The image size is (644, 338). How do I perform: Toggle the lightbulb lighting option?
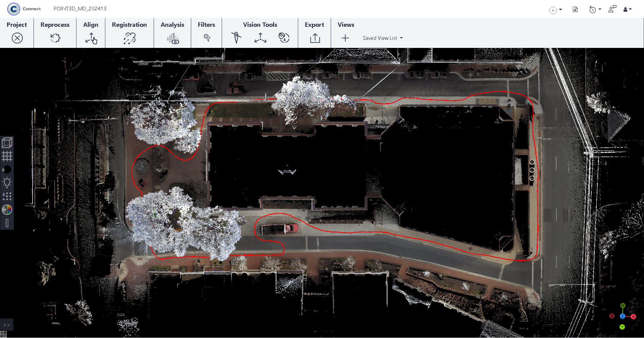pos(7,183)
